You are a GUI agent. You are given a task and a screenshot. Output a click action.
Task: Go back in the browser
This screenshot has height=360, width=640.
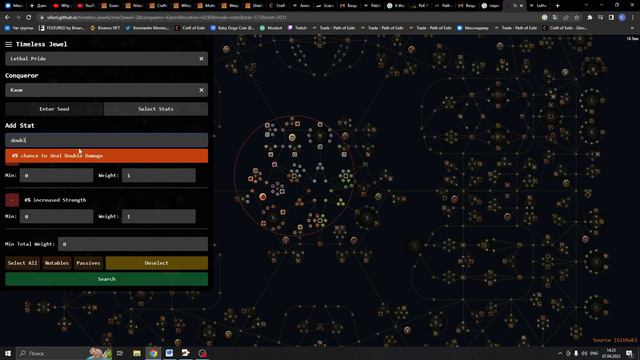(x=7, y=18)
